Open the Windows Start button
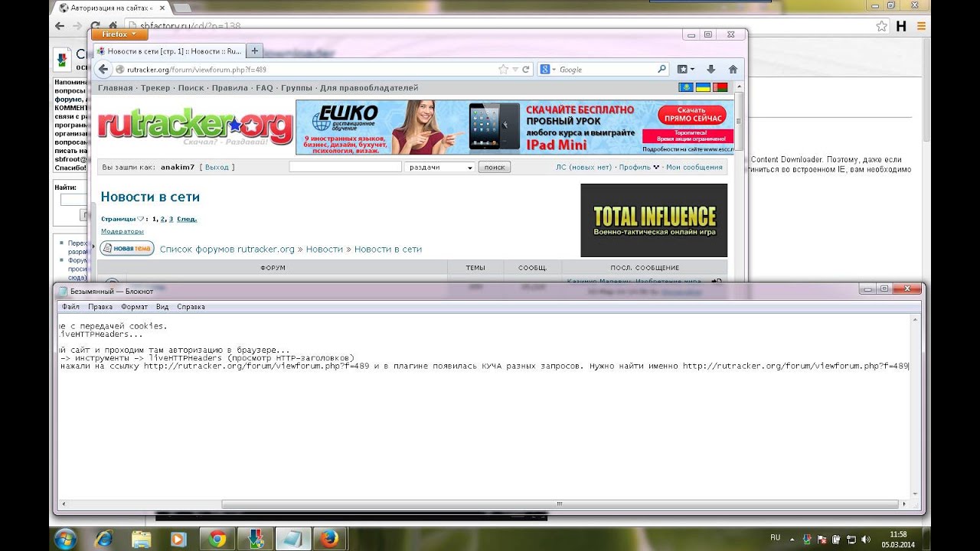The height and width of the screenshot is (551, 980). tap(65, 539)
